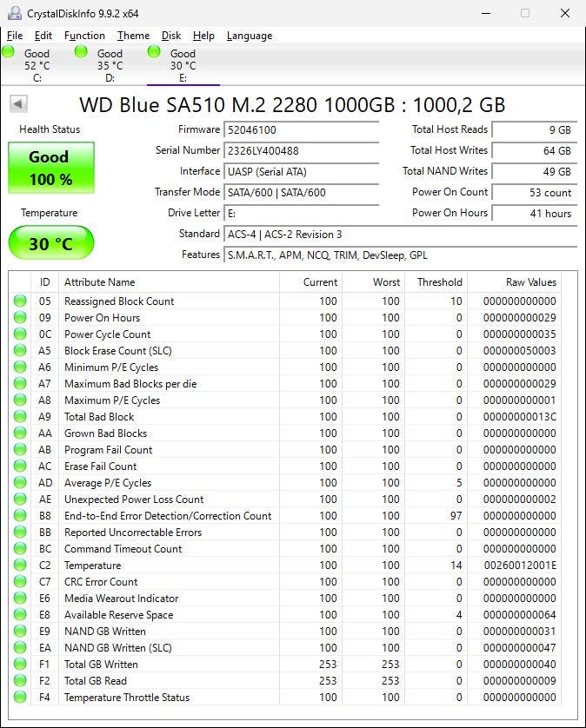Click the Transfer Mode field SATA/600
Screen dimensions: 586x728
click(x=301, y=192)
